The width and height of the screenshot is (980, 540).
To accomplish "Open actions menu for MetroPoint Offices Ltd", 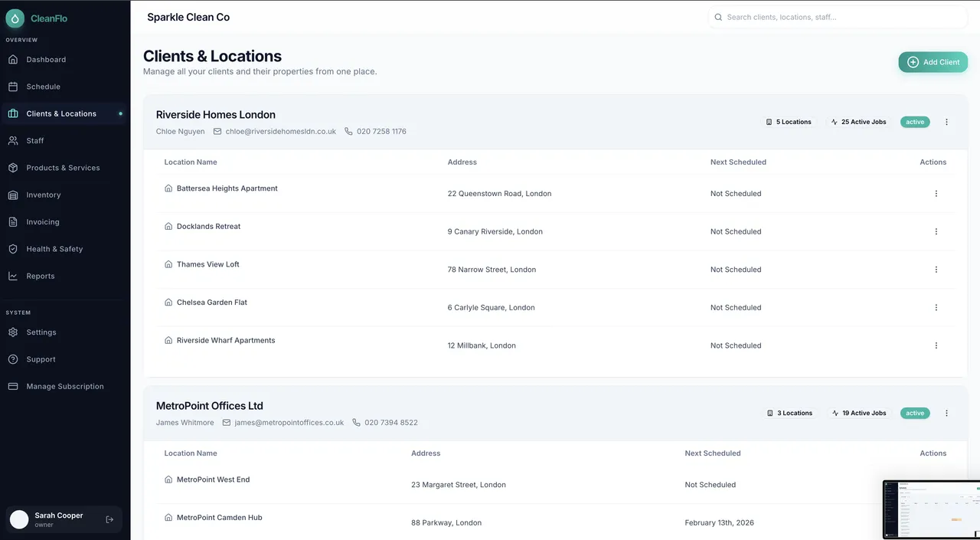I will [x=946, y=413].
